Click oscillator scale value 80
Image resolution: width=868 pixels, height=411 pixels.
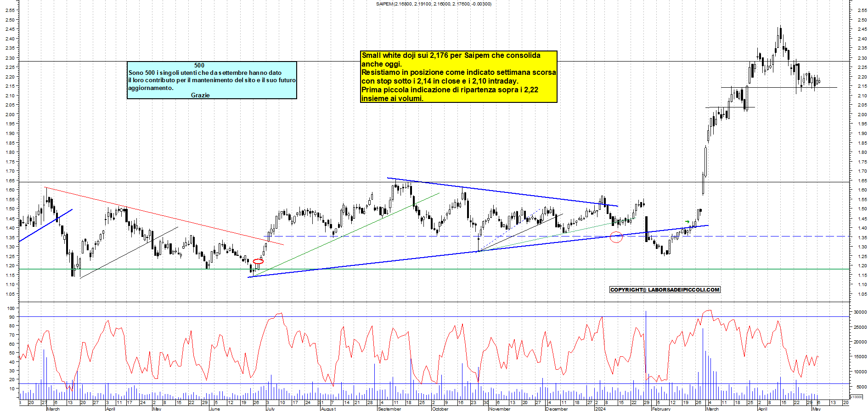(x=12, y=326)
